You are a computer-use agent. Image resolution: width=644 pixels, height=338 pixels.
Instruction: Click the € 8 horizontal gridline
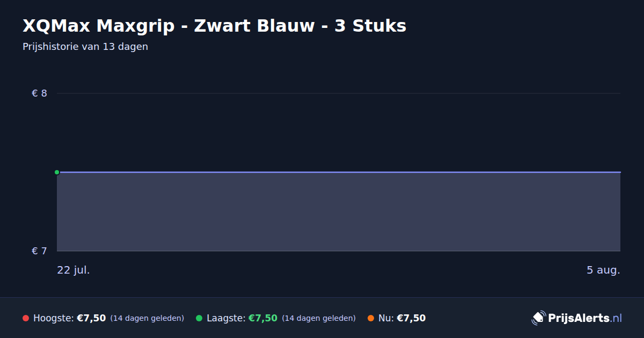coord(339,93)
